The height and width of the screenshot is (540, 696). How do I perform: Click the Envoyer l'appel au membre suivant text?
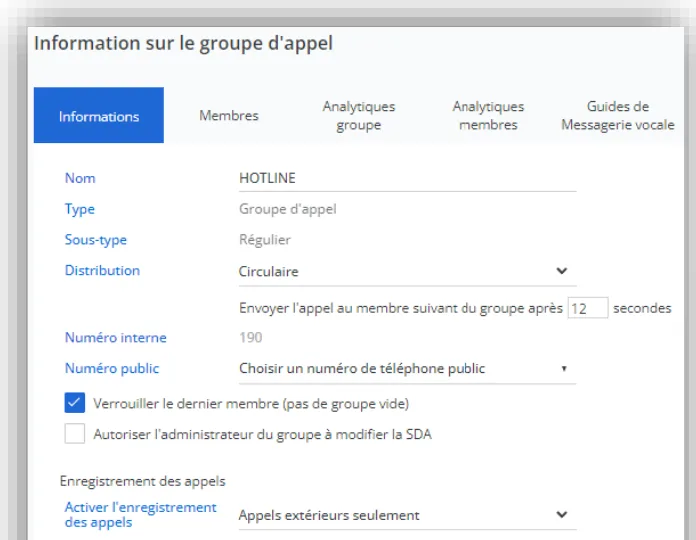tap(401, 308)
